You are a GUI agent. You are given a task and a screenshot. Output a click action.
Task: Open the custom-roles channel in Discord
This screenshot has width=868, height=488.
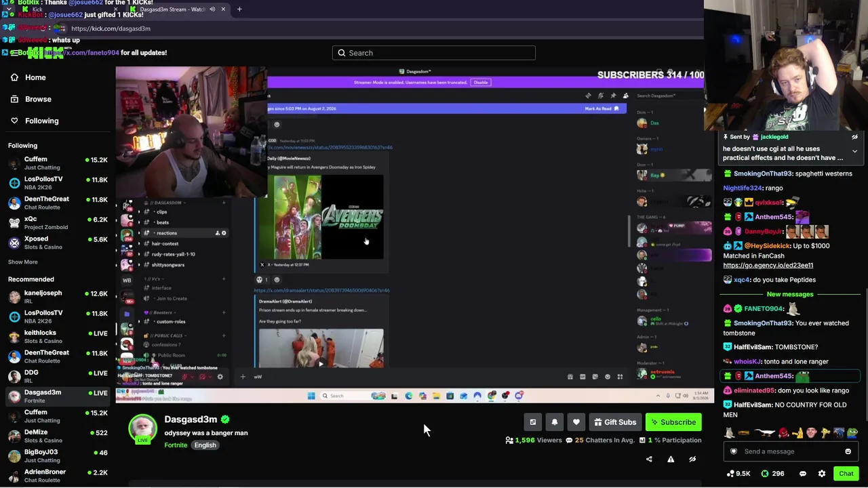click(x=171, y=321)
